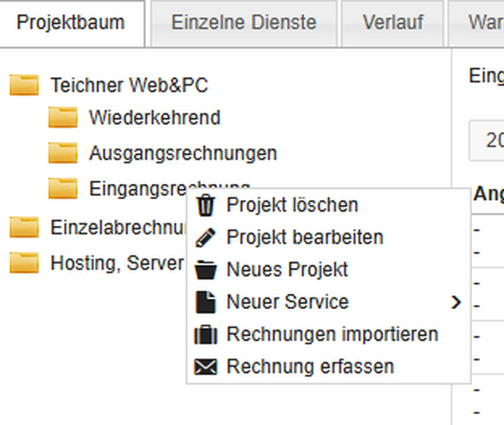This screenshot has width=504, height=425.
Task: Select the Ausgangsrechnungen project label
Action: click(182, 153)
